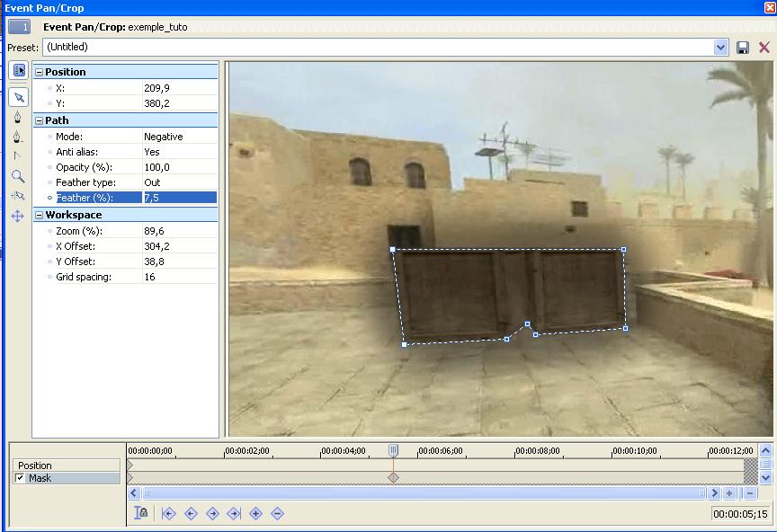This screenshot has height=532, width=777.
Task: Select the anchor deletion pen tool
Action: 18,137
